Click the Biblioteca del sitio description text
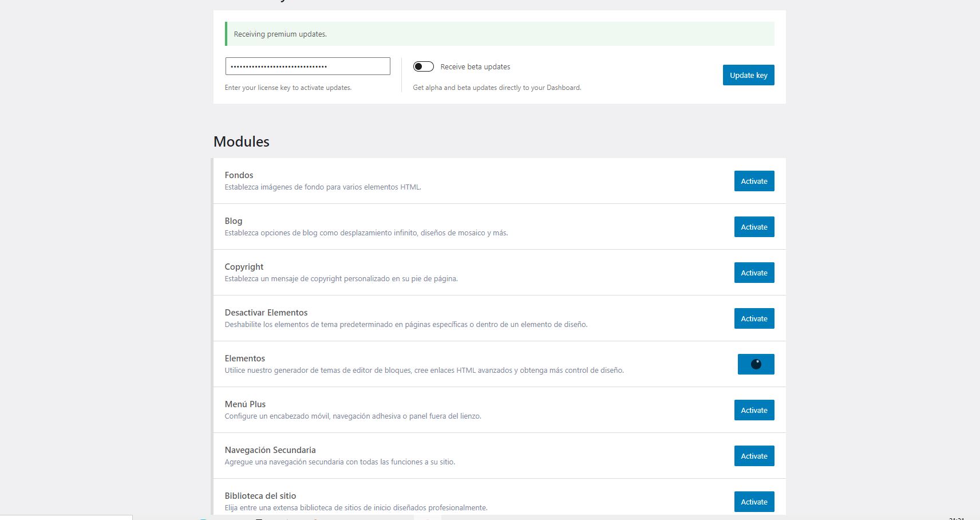 click(356, 508)
